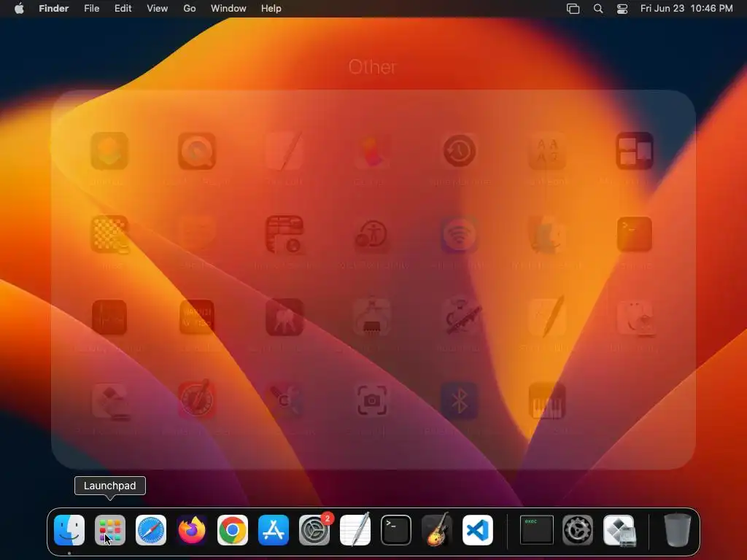This screenshot has height=560, width=747.
Task: Click the dark gear app icon in the Dock
Action: (578, 530)
